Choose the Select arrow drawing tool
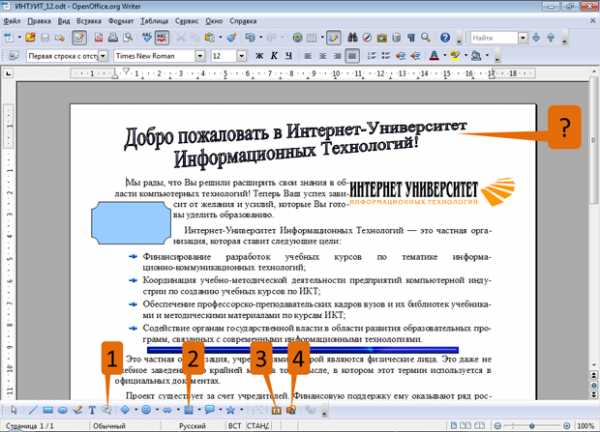The image size is (600, 432). (x=14, y=410)
